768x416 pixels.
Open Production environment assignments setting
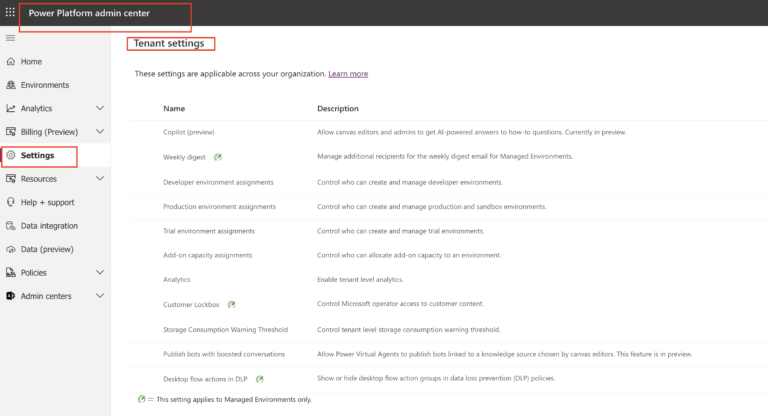click(219, 206)
